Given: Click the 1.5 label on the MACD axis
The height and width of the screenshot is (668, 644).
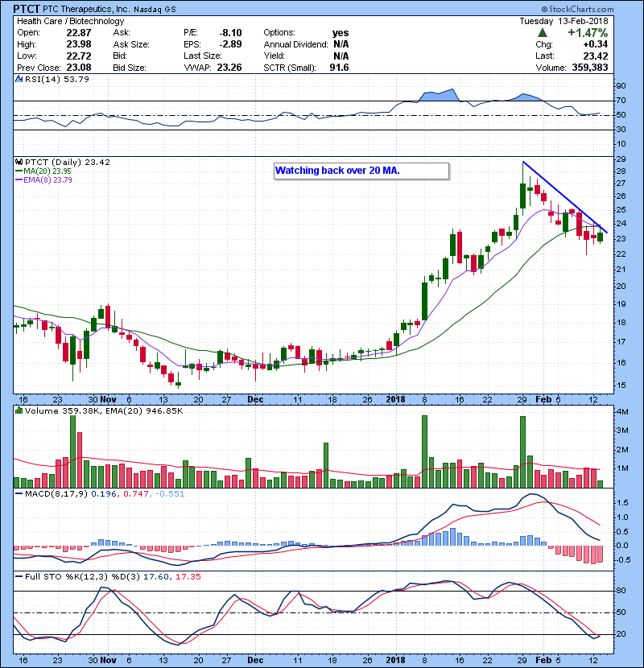Looking at the screenshot, I should pyautogui.click(x=622, y=503).
